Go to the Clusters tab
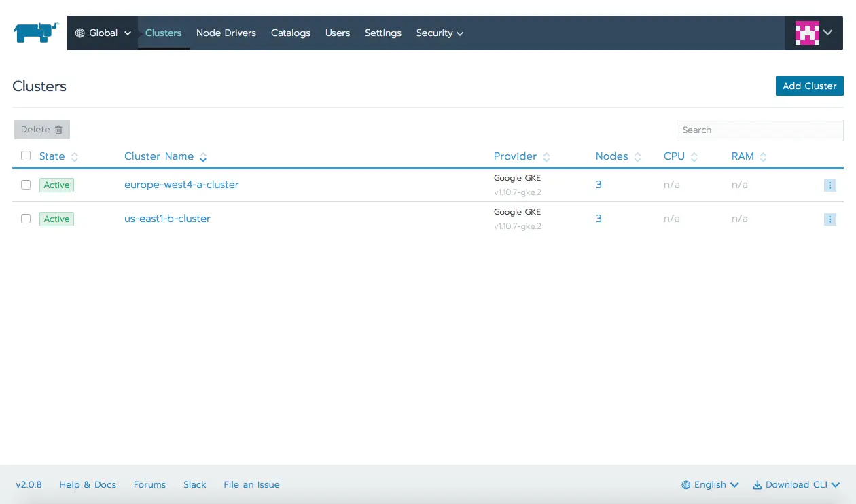Image resolution: width=856 pixels, height=504 pixels. click(164, 33)
